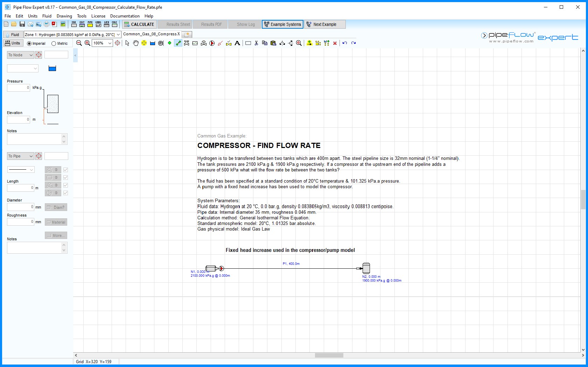The width and height of the screenshot is (588, 367).
Task: Expand the node type dropdown above Pressure
Action: click(x=23, y=69)
